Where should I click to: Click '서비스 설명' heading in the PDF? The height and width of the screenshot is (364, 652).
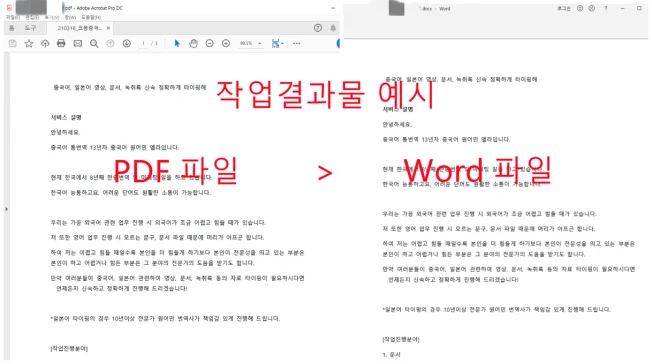point(66,117)
